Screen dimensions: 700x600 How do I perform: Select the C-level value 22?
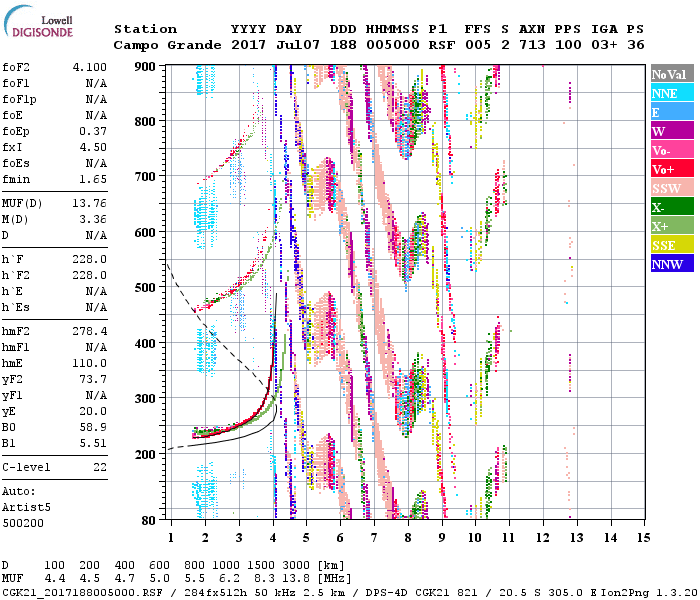click(x=98, y=467)
